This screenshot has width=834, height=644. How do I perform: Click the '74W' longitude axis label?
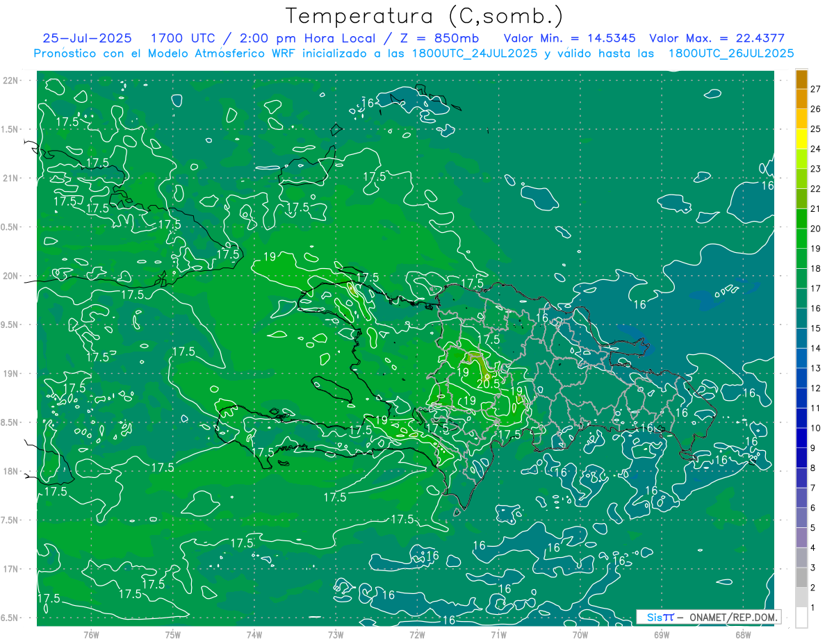(x=254, y=634)
